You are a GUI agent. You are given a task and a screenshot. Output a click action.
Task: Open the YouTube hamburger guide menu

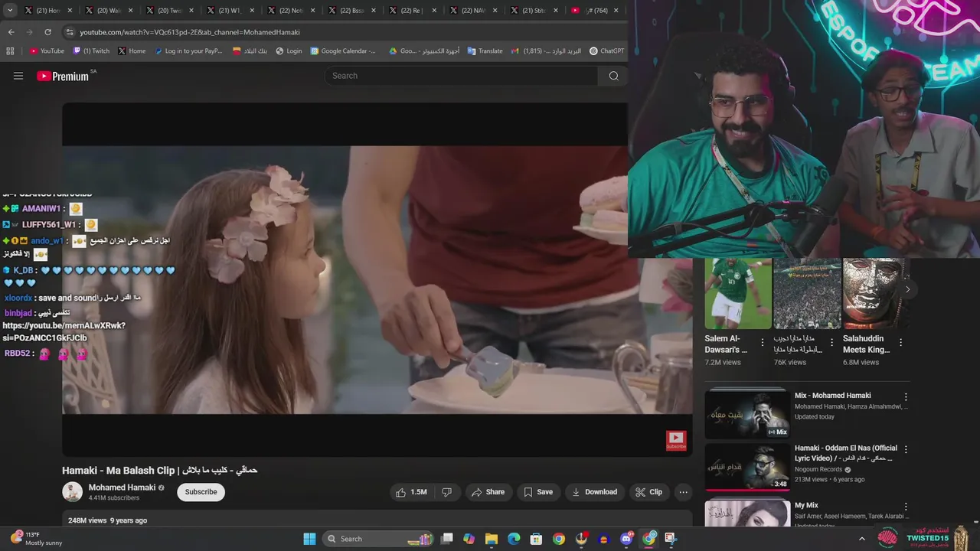tap(18, 76)
